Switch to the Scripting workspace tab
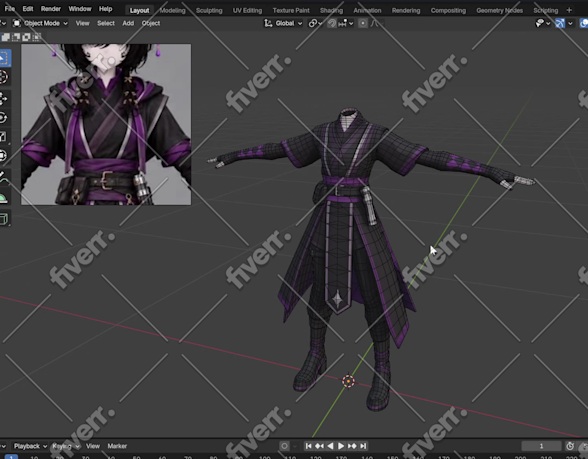The height and width of the screenshot is (459, 588). 546,10
